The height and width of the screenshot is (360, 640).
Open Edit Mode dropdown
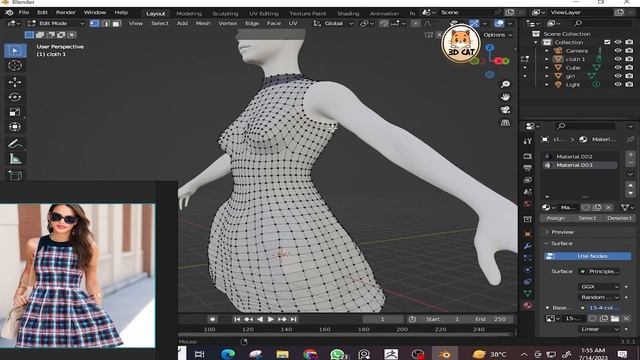[56, 24]
